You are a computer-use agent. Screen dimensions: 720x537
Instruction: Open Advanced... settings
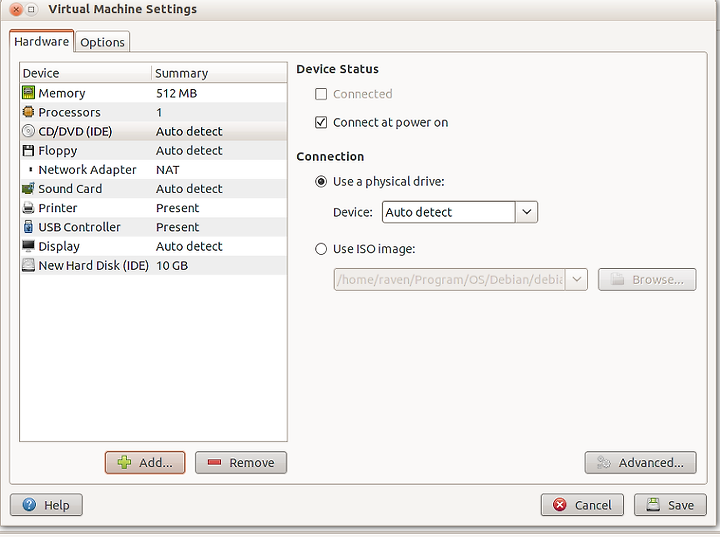pyautogui.click(x=641, y=463)
